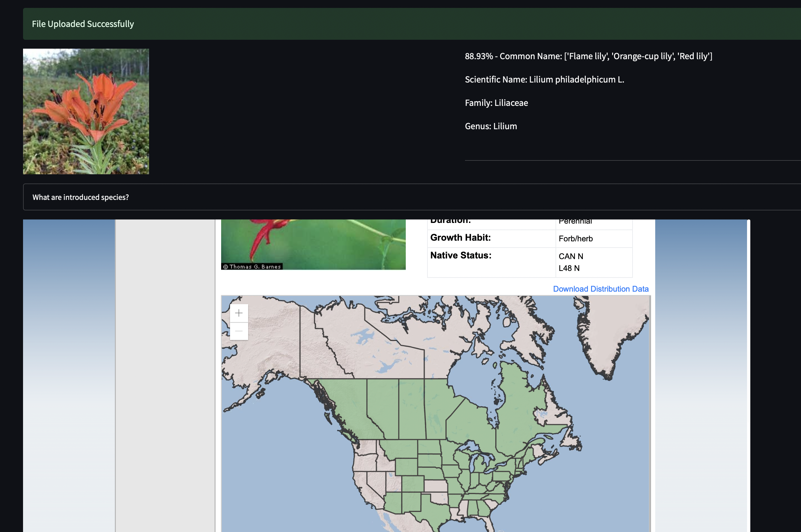This screenshot has height=532, width=801.
Task: Click the File Uploaded Successfully banner
Action: 83,24
